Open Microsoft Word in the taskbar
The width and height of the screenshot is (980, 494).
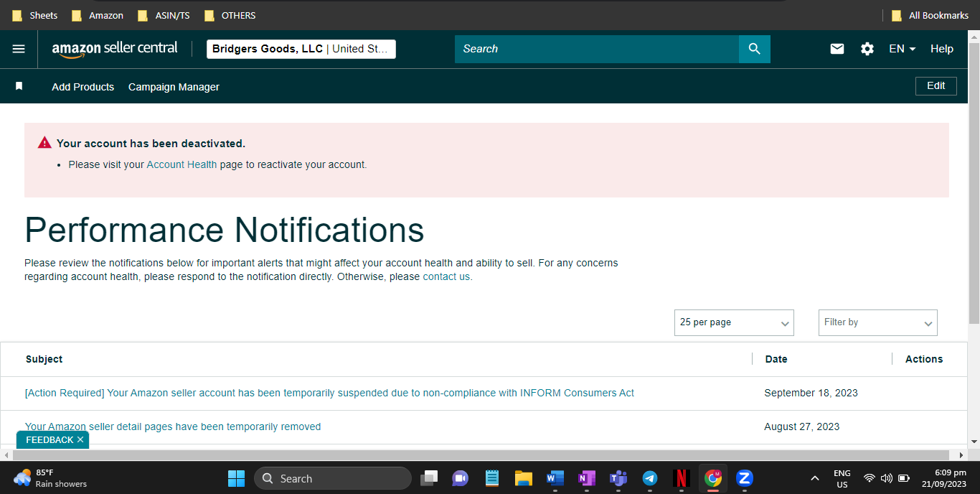(x=555, y=478)
